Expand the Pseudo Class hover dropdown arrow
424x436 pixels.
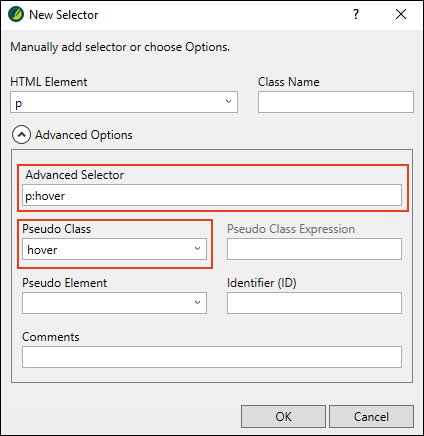[197, 249]
